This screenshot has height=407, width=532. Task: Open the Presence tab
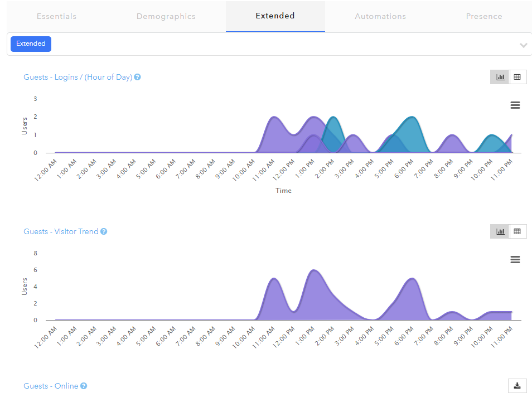coord(484,16)
